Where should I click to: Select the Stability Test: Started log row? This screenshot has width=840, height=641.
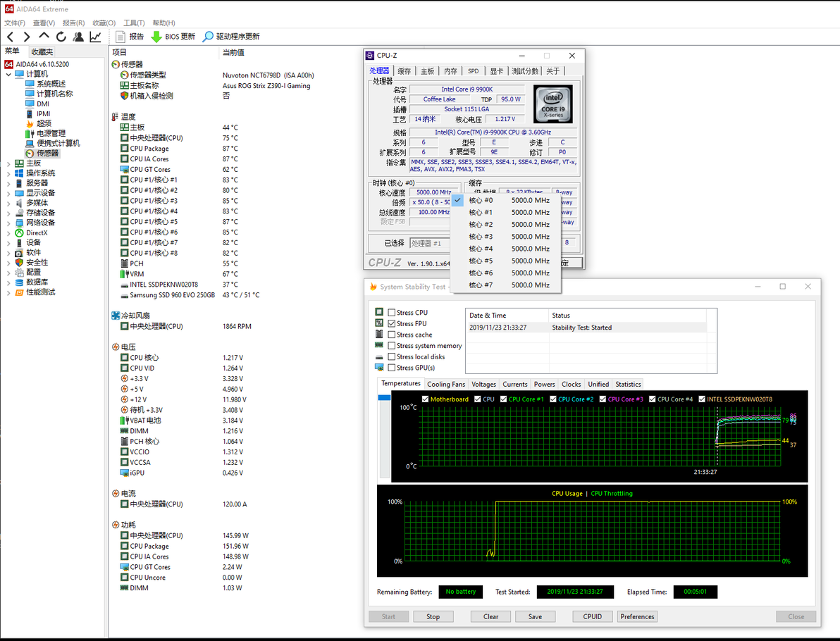pos(586,328)
